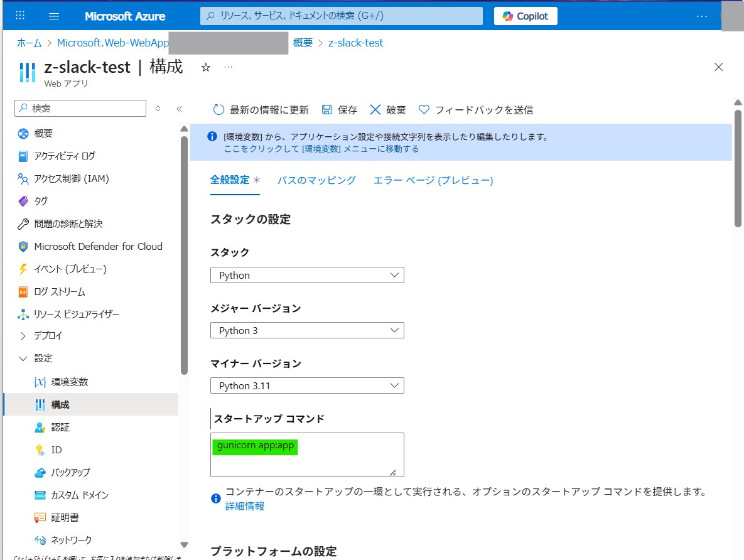Click フィードバックを送信 feedback button
The image size is (744, 560).
[x=475, y=110]
